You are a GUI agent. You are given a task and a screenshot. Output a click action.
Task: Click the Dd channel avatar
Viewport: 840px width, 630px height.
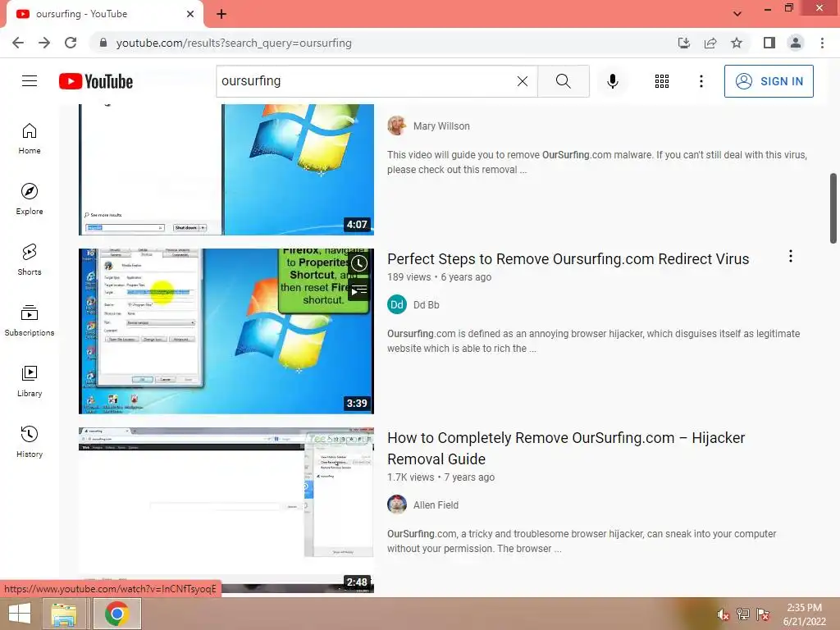(x=397, y=305)
